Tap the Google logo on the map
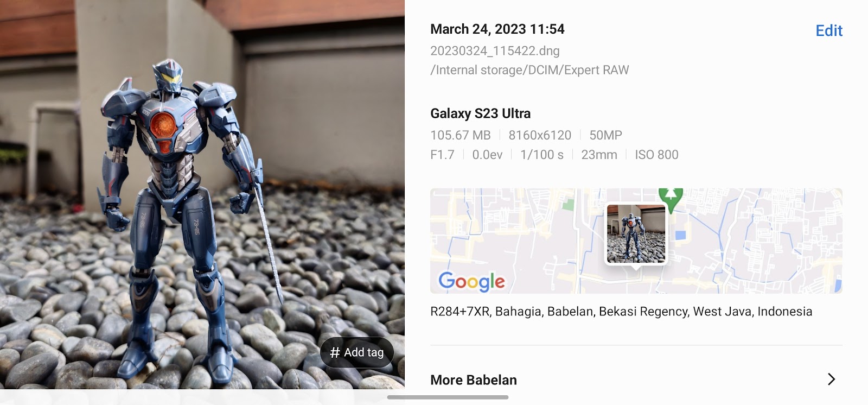 point(471,281)
